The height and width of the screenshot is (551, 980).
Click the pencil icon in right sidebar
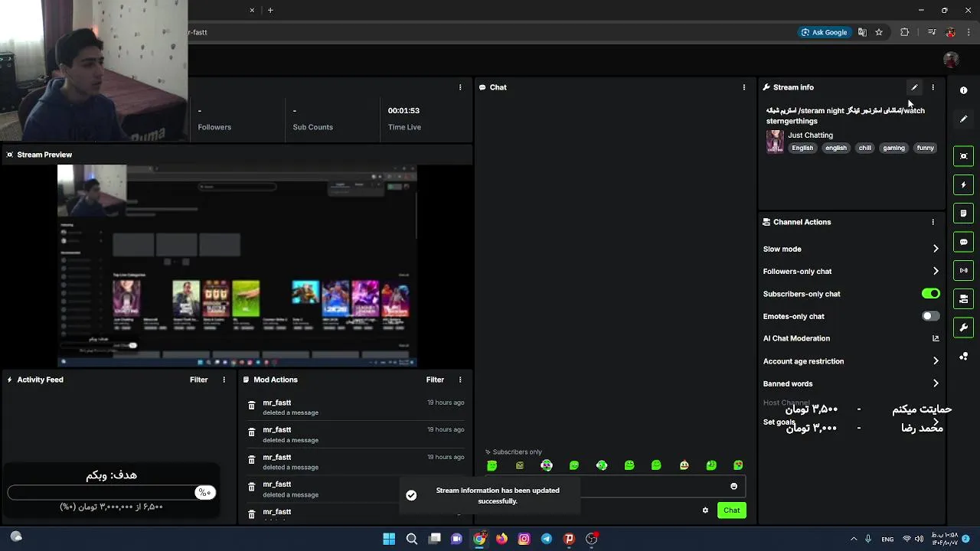(x=963, y=119)
